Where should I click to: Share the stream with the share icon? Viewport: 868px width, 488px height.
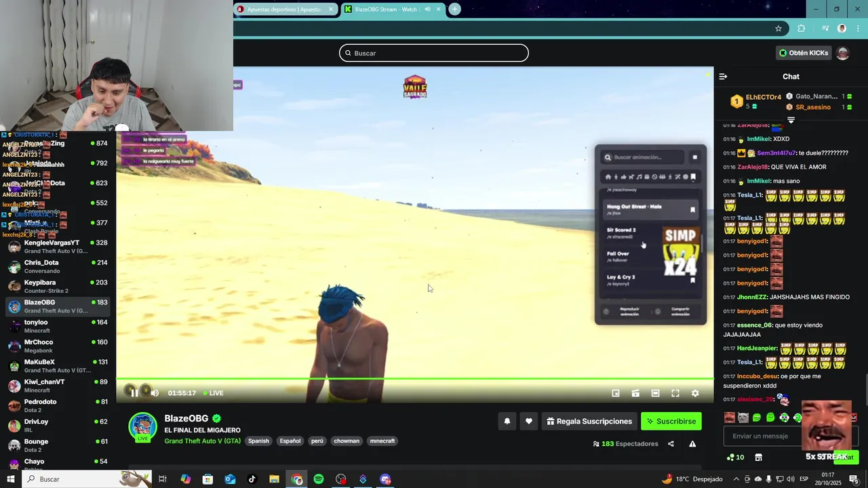tap(671, 444)
